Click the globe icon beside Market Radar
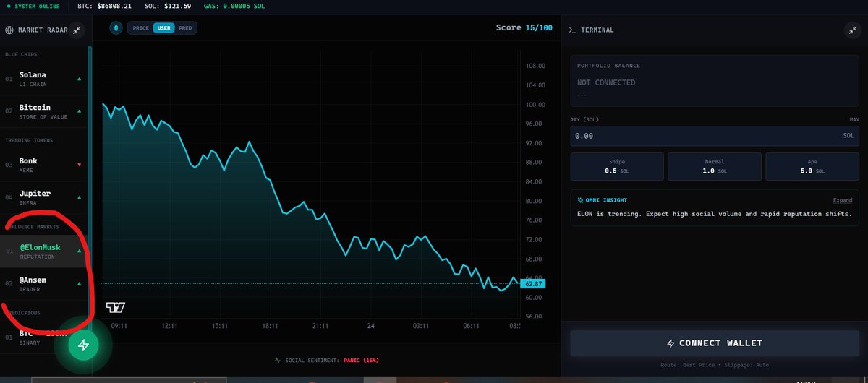Screen dimensions: 868x383 coord(10,30)
